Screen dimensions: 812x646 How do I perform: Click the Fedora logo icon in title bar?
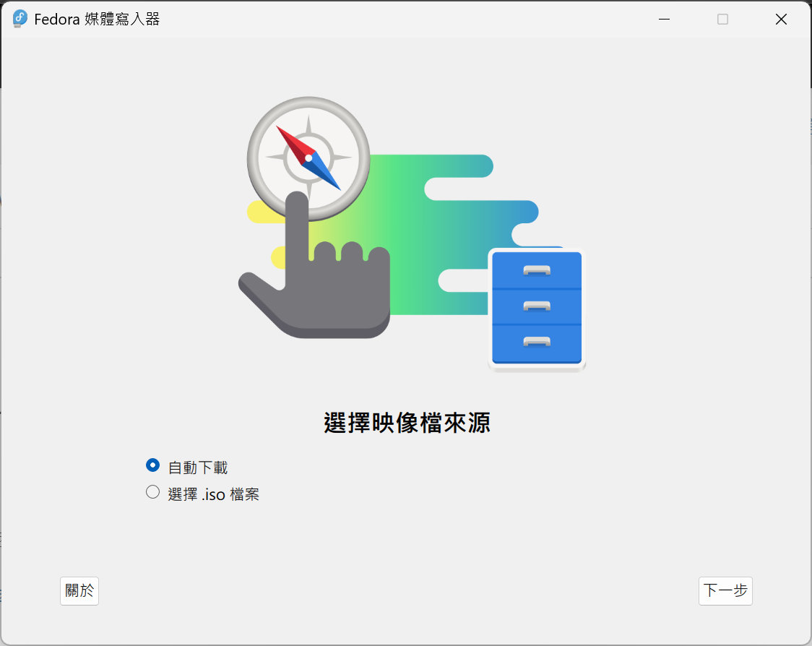[20, 19]
